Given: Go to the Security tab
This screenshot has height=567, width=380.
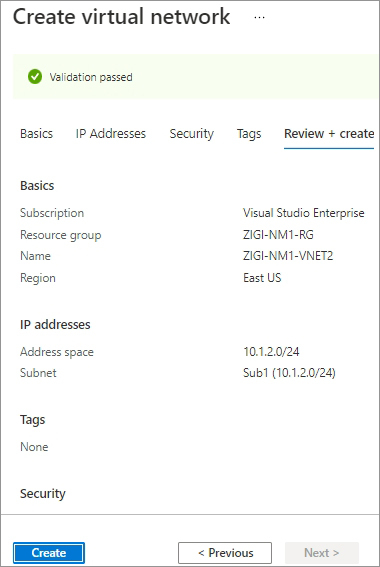Looking at the screenshot, I should [192, 134].
